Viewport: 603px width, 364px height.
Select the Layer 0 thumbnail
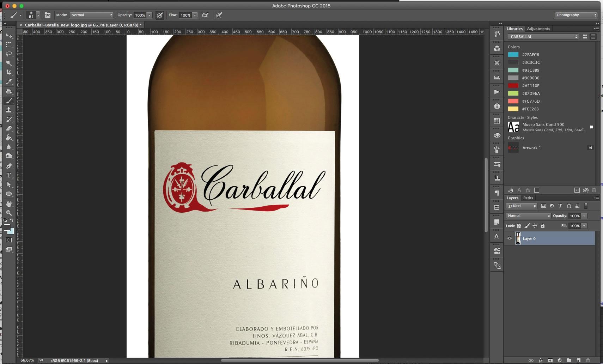(518, 238)
